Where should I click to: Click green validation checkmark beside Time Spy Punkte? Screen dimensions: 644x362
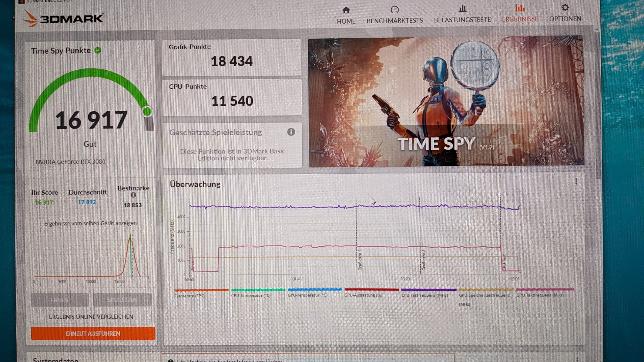(98, 50)
